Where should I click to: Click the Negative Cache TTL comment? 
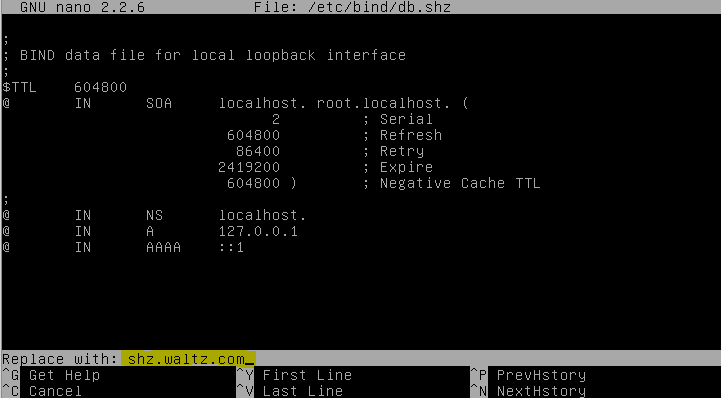452,183
